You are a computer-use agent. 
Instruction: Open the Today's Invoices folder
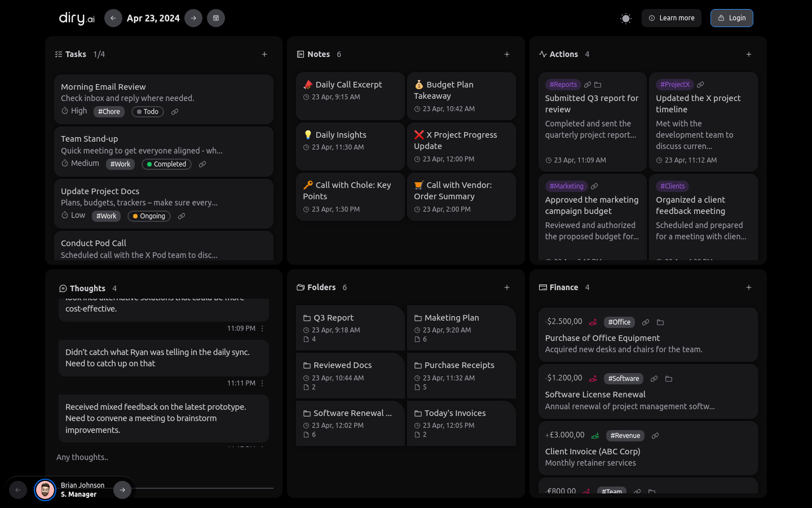point(461,423)
